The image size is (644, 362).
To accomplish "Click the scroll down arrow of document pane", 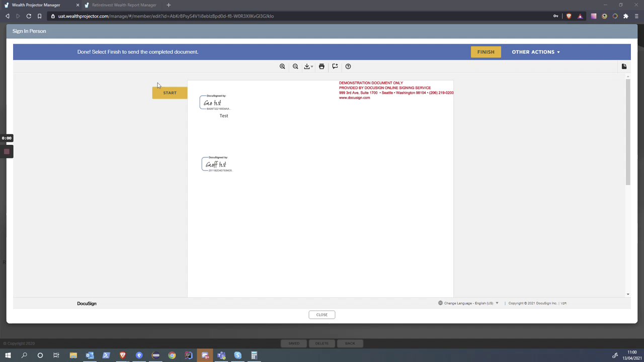I will pyautogui.click(x=627, y=294).
